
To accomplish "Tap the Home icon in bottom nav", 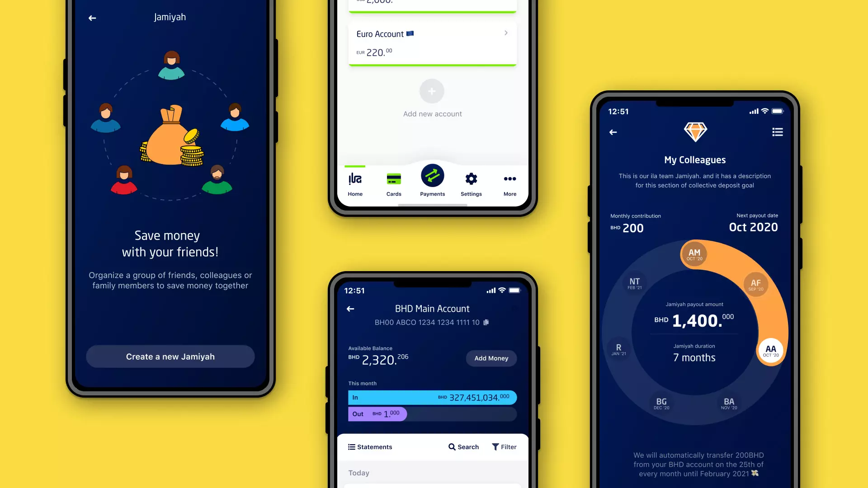I will pyautogui.click(x=355, y=183).
